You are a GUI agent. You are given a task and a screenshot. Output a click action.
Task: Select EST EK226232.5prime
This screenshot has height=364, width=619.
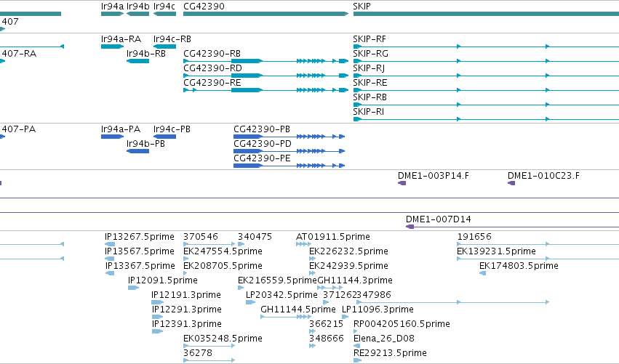pos(312,259)
